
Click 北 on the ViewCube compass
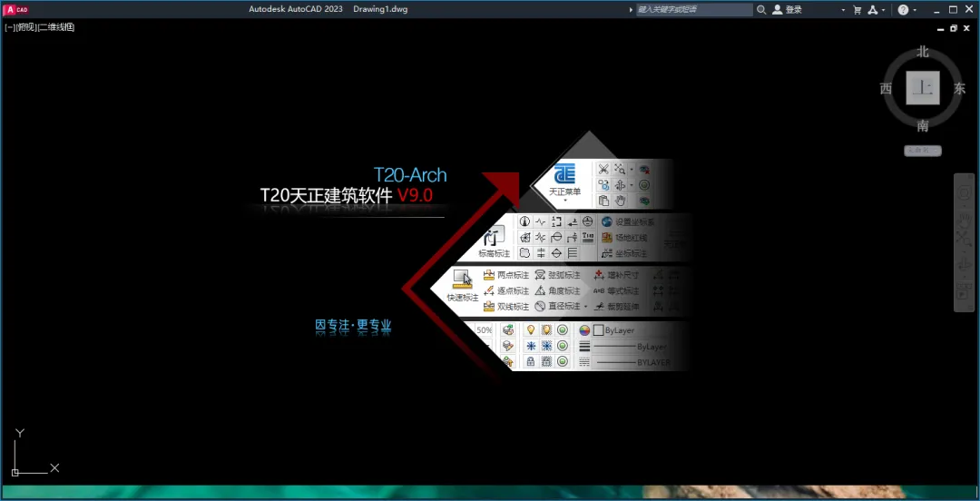[923, 53]
